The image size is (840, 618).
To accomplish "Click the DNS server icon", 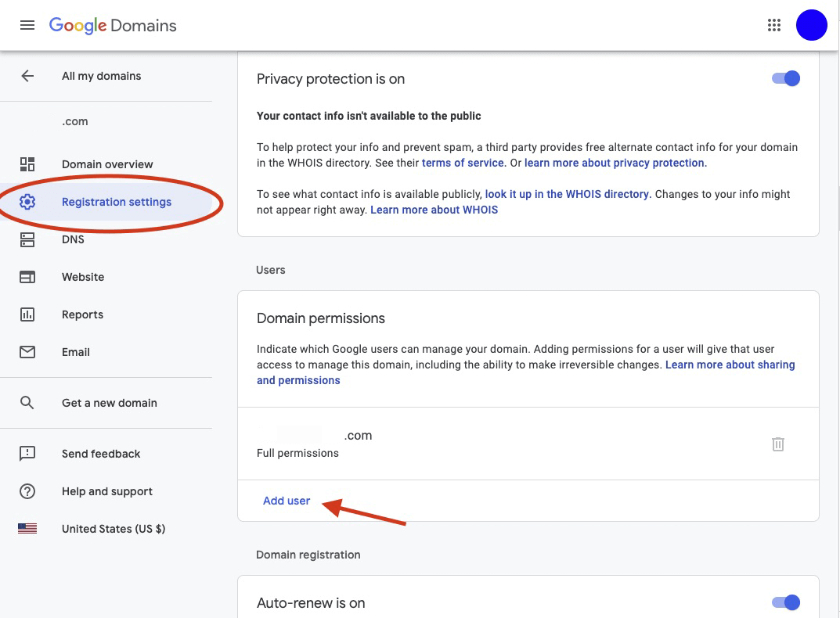I will coord(27,239).
